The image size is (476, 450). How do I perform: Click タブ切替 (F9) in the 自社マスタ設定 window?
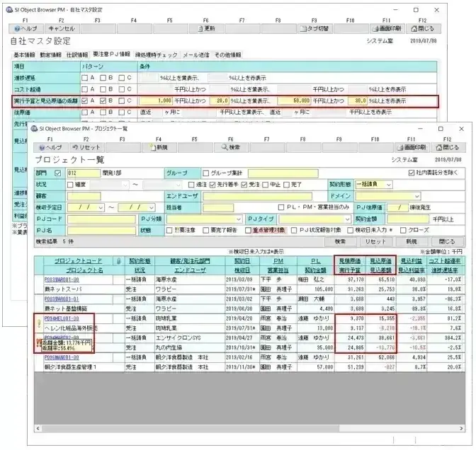(x=314, y=28)
